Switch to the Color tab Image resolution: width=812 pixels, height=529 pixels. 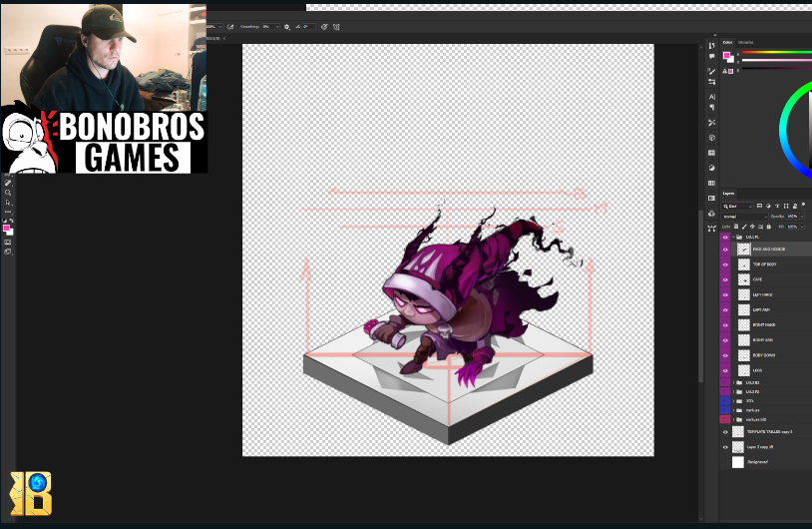pos(727,42)
